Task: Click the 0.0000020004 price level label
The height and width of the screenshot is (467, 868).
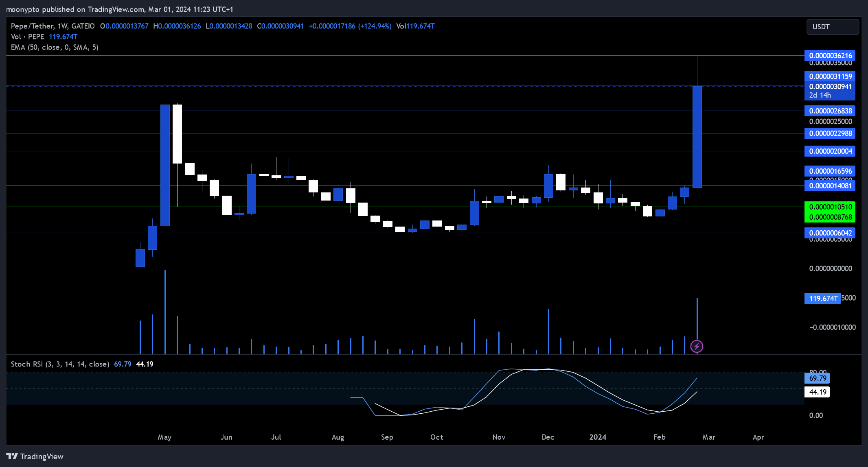Action: tap(830, 151)
